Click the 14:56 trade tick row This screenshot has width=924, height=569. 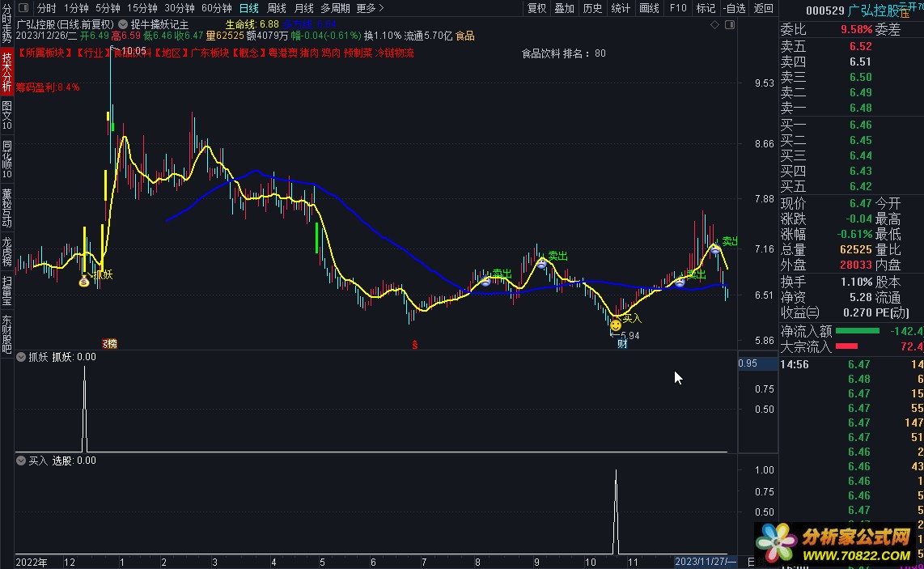click(851, 364)
